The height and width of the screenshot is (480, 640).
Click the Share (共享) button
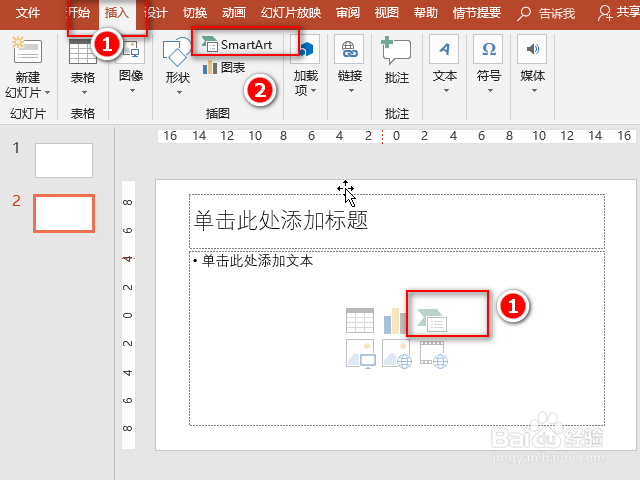(x=618, y=12)
